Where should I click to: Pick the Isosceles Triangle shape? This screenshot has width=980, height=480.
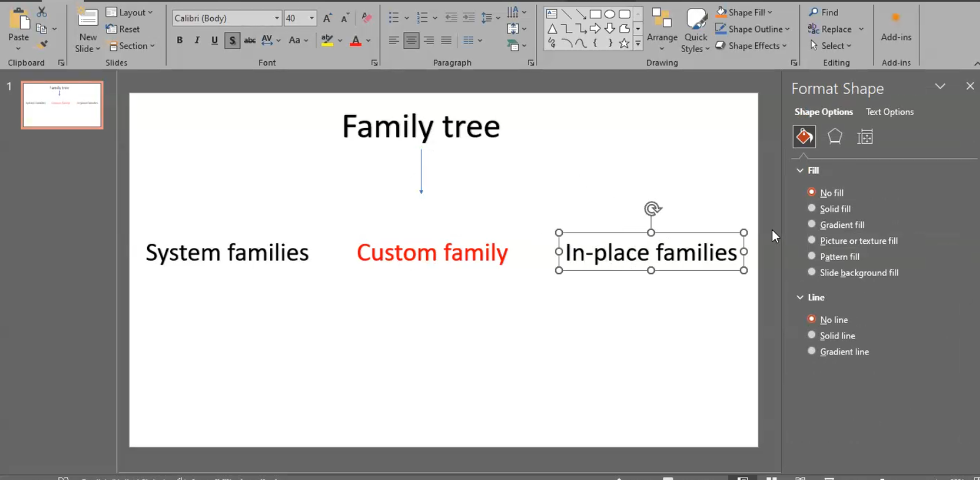(x=552, y=28)
